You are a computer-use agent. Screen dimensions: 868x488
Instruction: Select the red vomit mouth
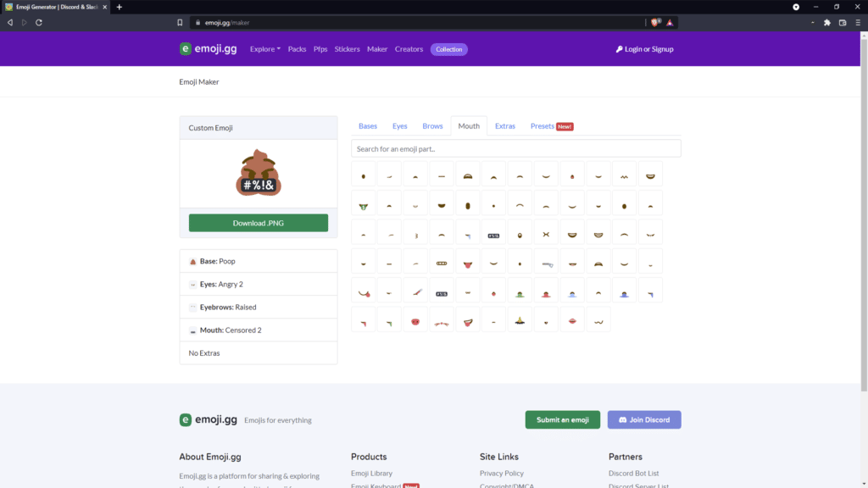click(x=547, y=291)
